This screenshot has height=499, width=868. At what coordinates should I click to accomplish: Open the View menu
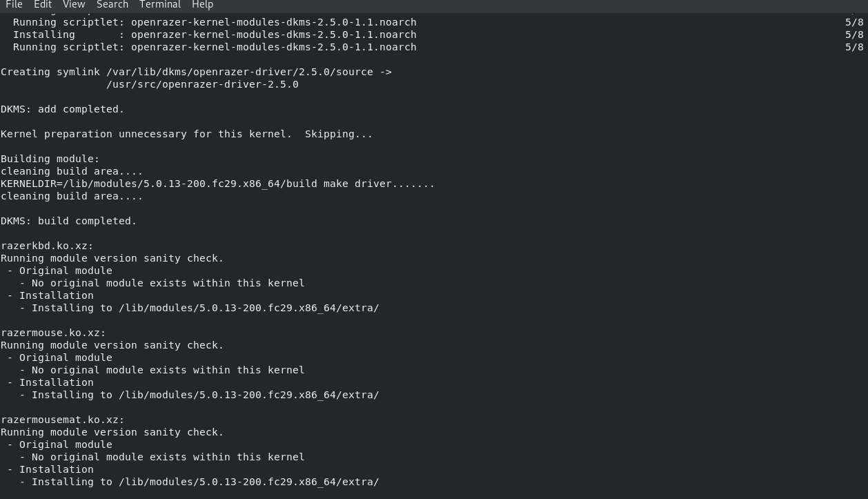pyautogui.click(x=73, y=5)
